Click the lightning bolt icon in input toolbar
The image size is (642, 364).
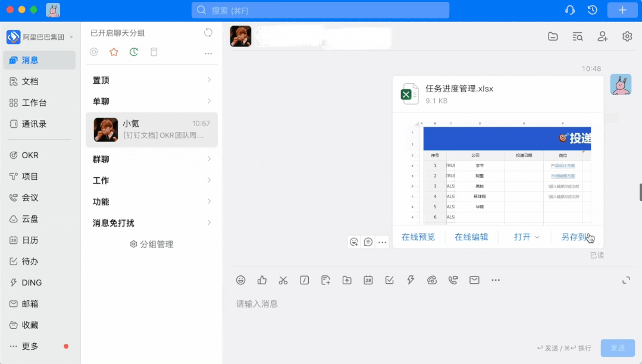(x=411, y=280)
